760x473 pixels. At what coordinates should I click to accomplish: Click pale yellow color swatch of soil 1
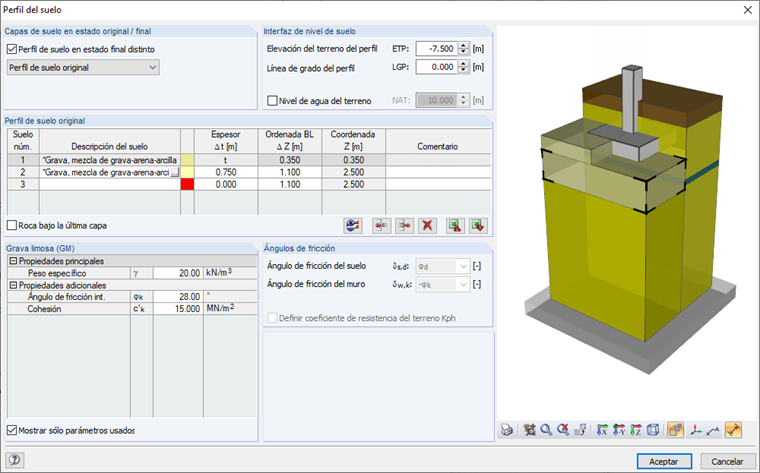[187, 160]
